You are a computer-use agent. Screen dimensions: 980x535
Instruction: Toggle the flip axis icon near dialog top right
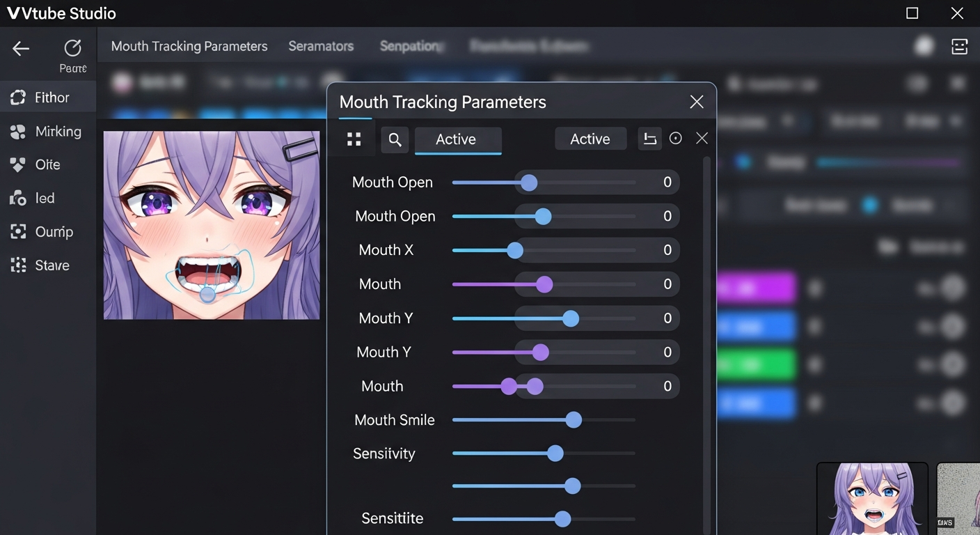649,138
